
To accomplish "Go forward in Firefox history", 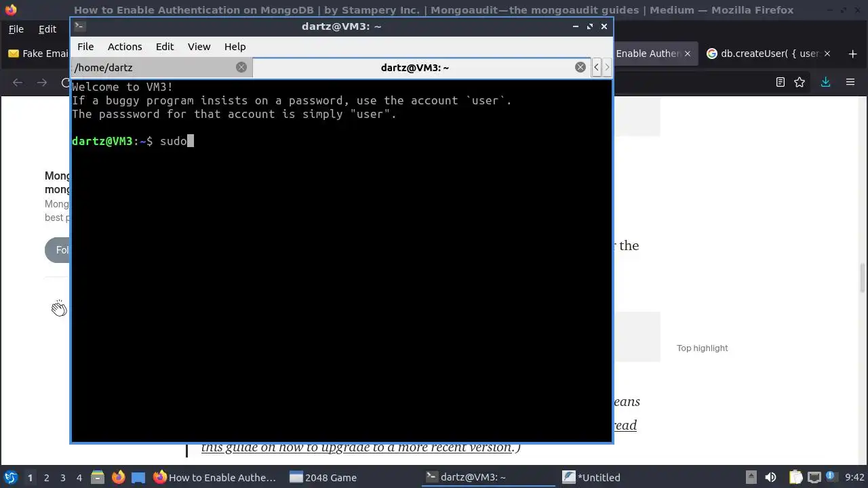I will (42, 82).
